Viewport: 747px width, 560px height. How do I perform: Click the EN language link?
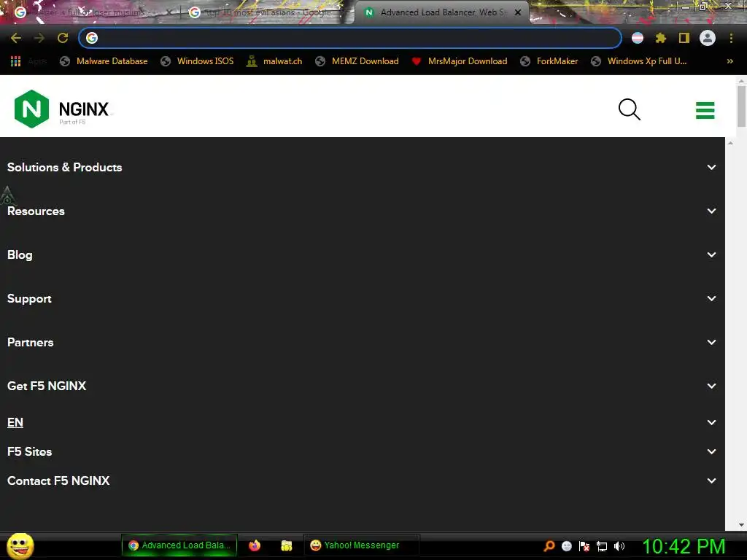(x=15, y=422)
